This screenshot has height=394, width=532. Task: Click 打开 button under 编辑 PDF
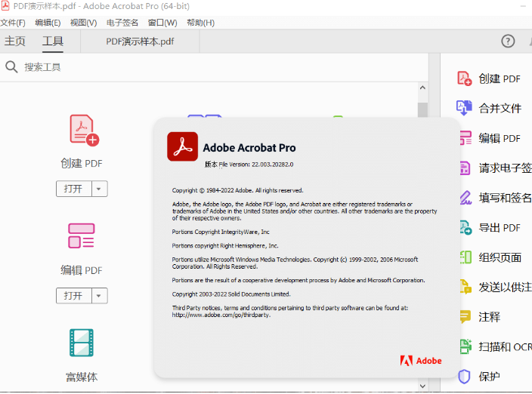[73, 296]
